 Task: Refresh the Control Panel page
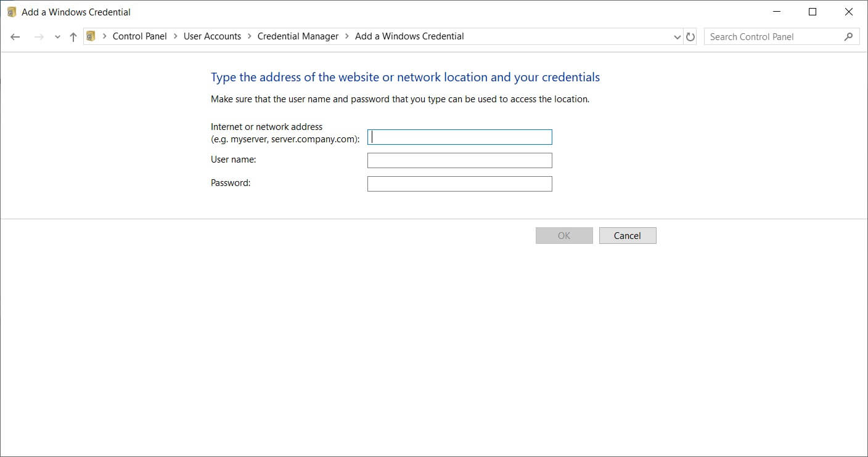tap(690, 37)
